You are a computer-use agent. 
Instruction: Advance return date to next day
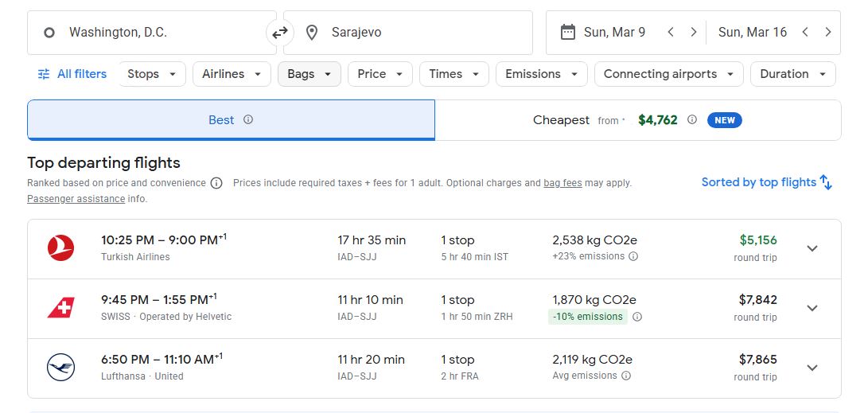pyautogui.click(x=828, y=33)
